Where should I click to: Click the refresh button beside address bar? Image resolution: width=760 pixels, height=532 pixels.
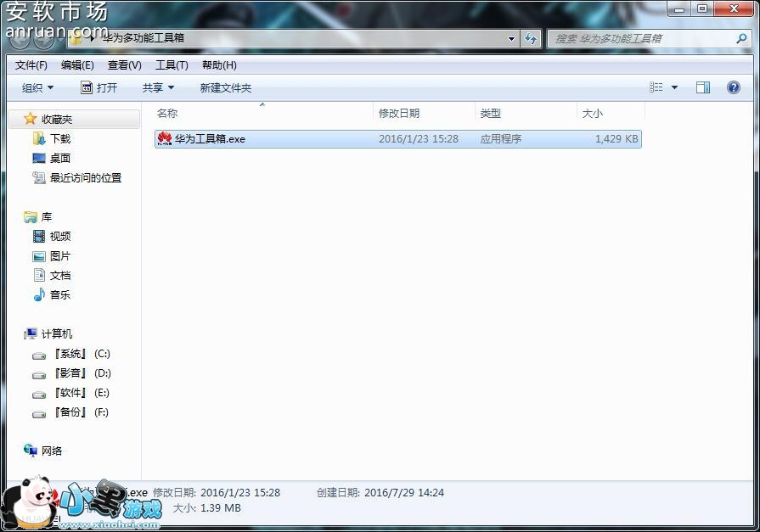point(531,38)
